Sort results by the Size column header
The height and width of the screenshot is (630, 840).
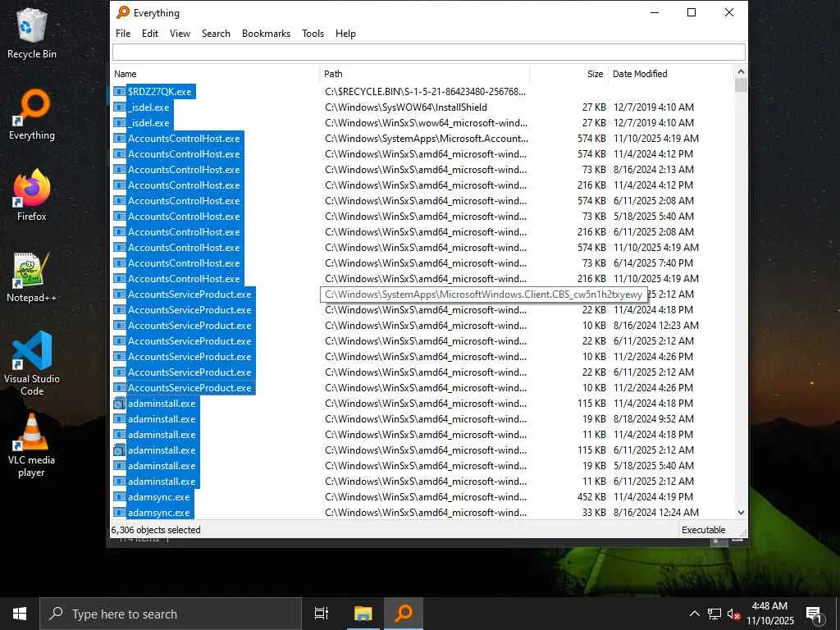(569, 74)
